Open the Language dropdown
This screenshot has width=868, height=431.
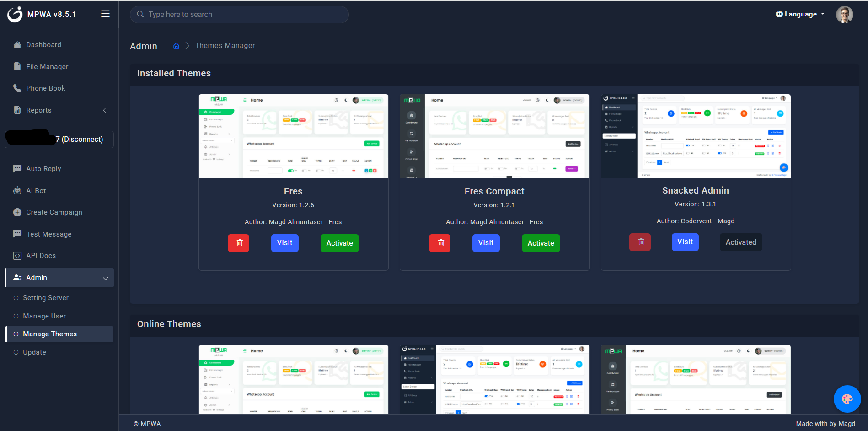800,14
